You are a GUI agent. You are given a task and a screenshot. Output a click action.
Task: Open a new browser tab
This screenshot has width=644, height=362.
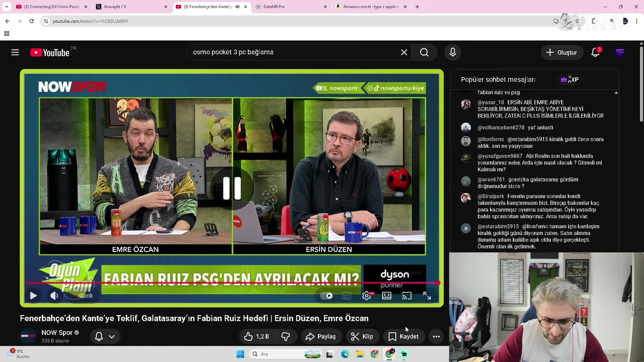[x=417, y=7]
